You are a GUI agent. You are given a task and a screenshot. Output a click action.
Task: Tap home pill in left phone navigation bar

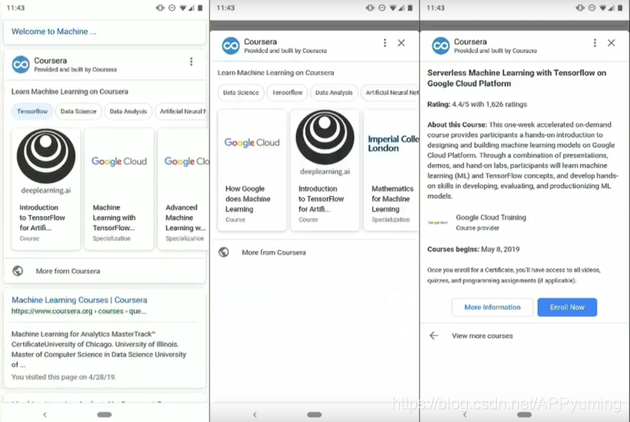(x=104, y=414)
